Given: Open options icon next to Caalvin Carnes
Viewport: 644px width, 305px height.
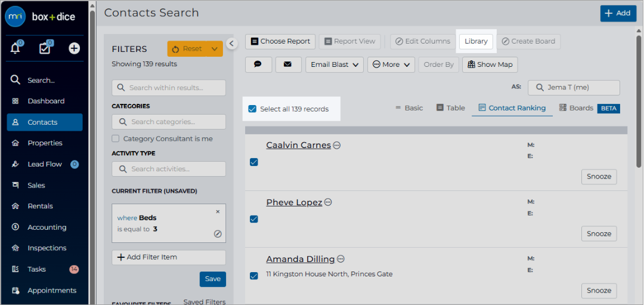Looking at the screenshot, I should (x=337, y=145).
